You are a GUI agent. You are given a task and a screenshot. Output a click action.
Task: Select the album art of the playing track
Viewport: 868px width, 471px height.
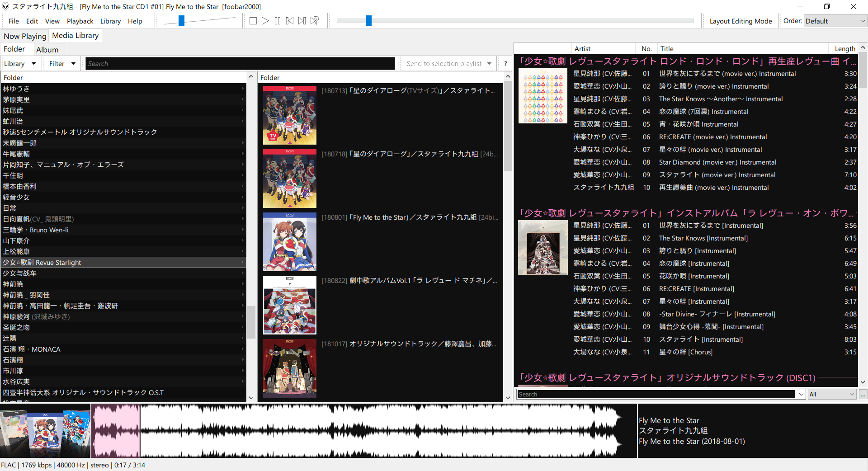pyautogui.click(x=45, y=432)
